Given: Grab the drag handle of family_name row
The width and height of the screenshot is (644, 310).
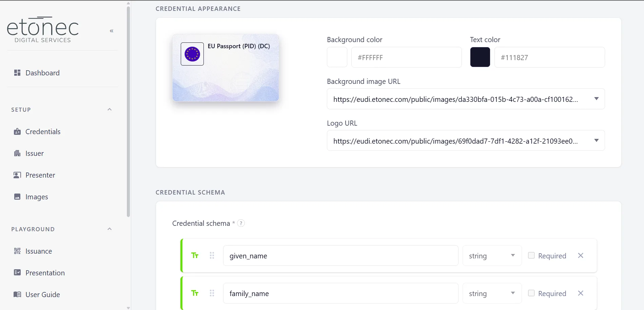Looking at the screenshot, I should pos(212,293).
